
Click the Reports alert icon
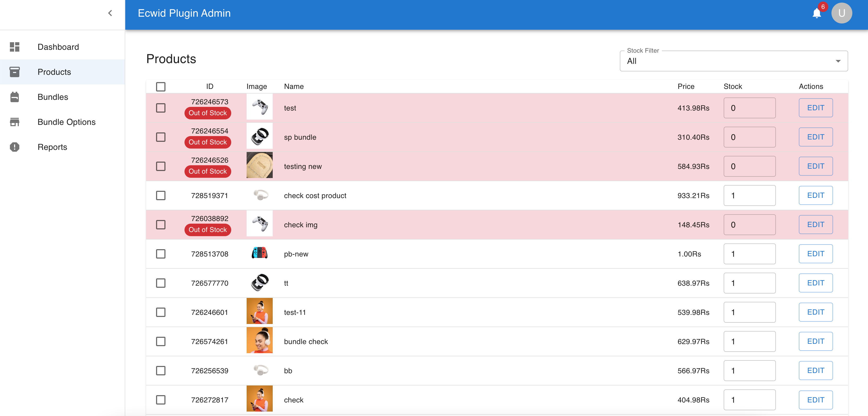pyautogui.click(x=15, y=147)
